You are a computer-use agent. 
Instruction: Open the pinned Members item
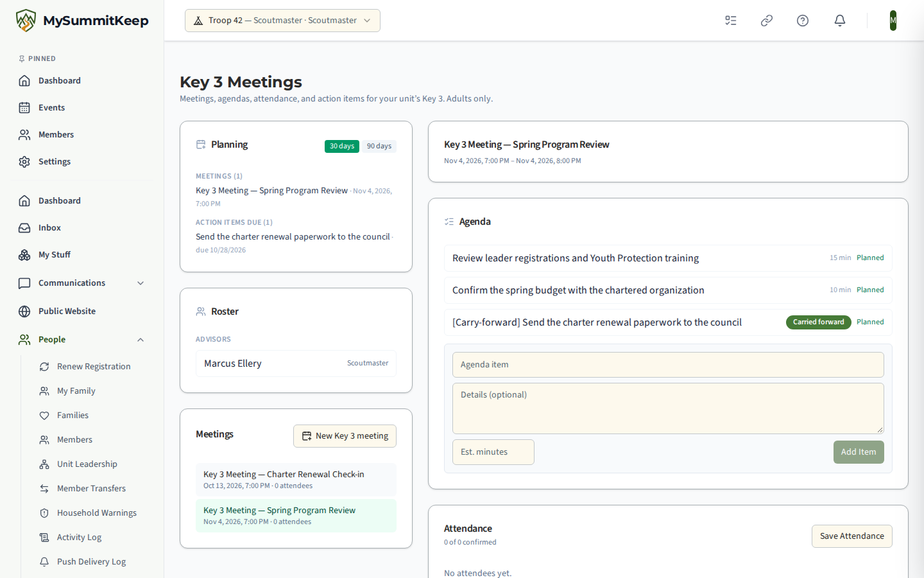click(x=82, y=135)
